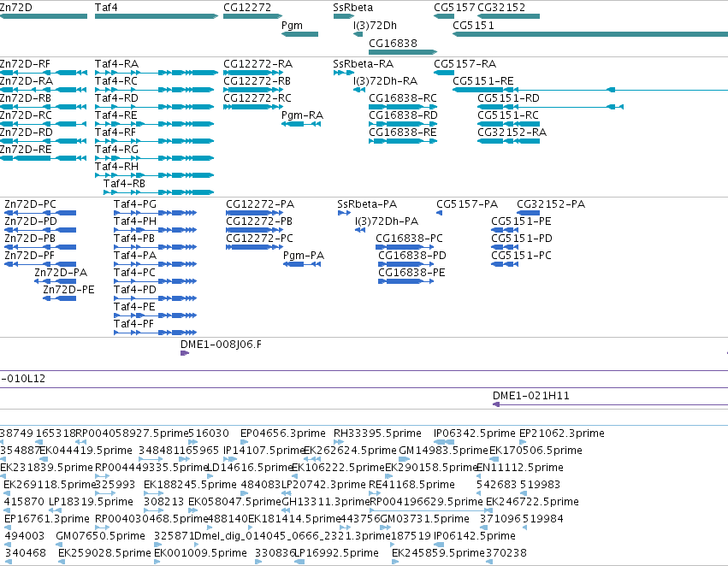This screenshot has height=566, width=728.
Task: Click transcript Zn72D-RE label
Action: [26, 150]
